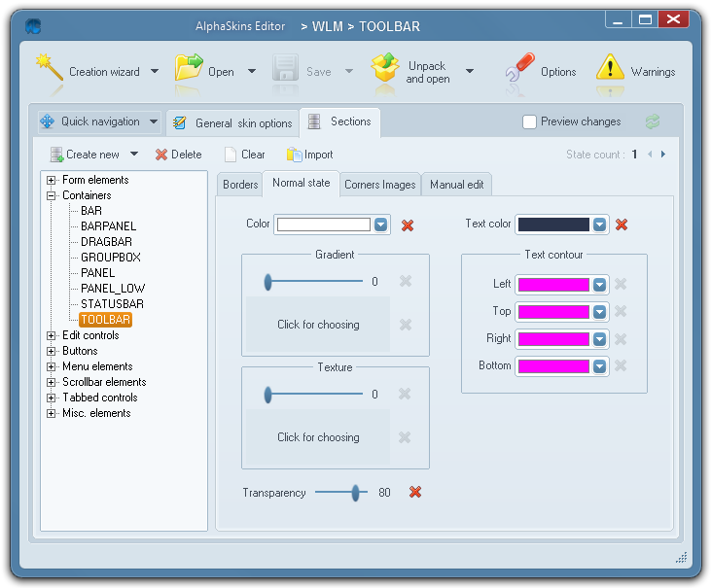Click the red X next to Text color

click(622, 225)
